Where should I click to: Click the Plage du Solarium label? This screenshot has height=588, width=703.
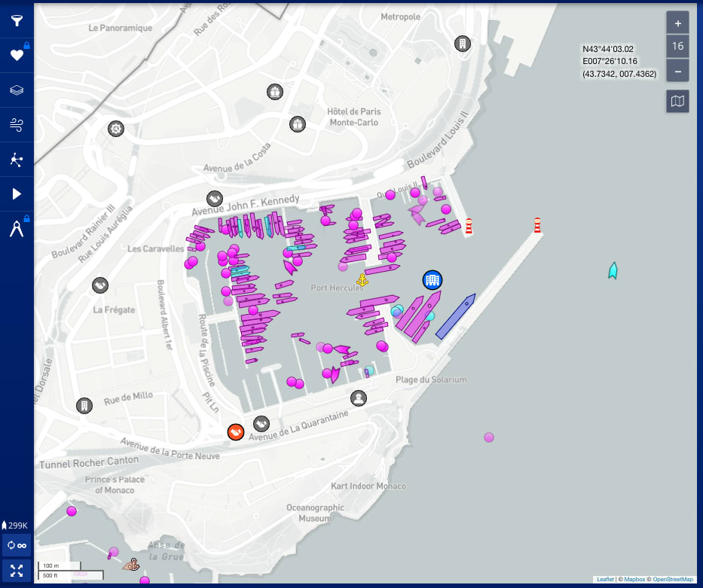(431, 379)
